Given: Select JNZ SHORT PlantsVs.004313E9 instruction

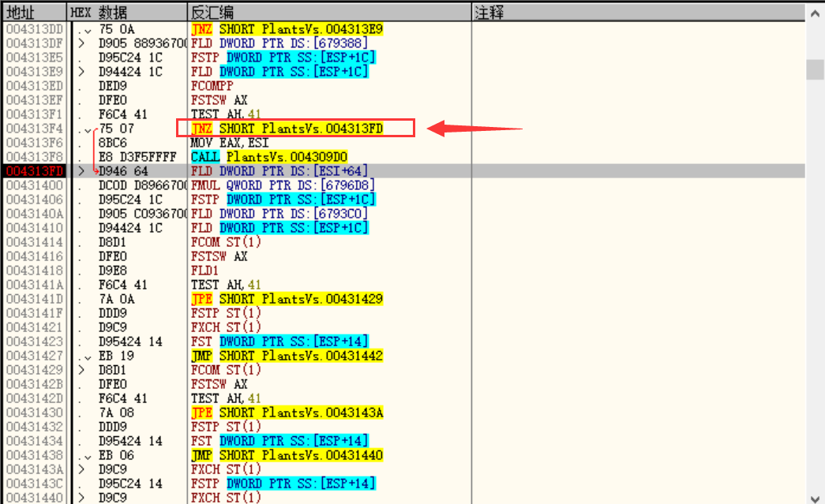Looking at the screenshot, I should pos(287,29).
